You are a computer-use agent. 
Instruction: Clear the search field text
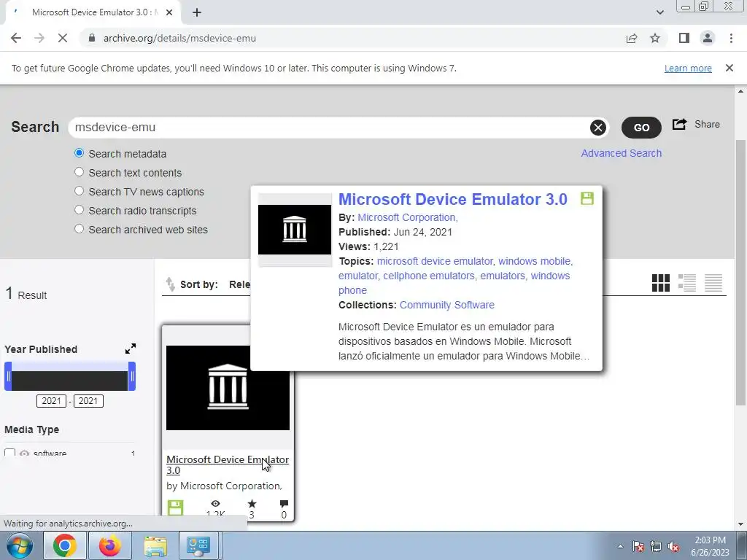pos(598,127)
